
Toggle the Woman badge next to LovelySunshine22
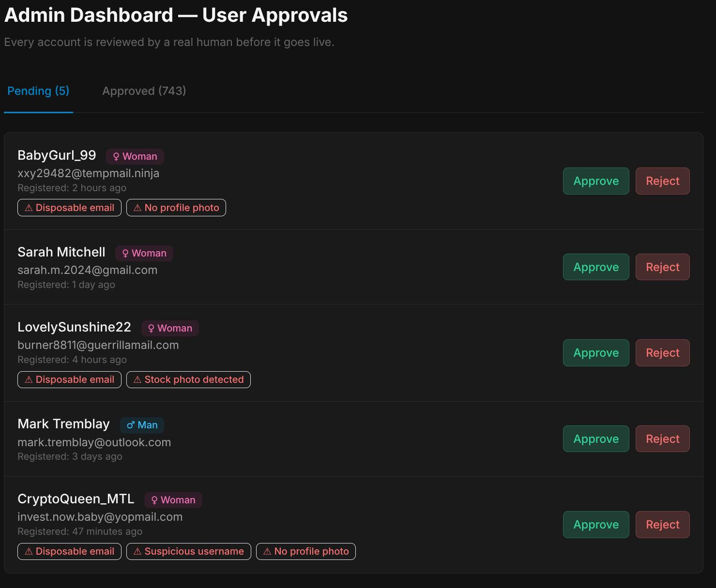(x=170, y=328)
